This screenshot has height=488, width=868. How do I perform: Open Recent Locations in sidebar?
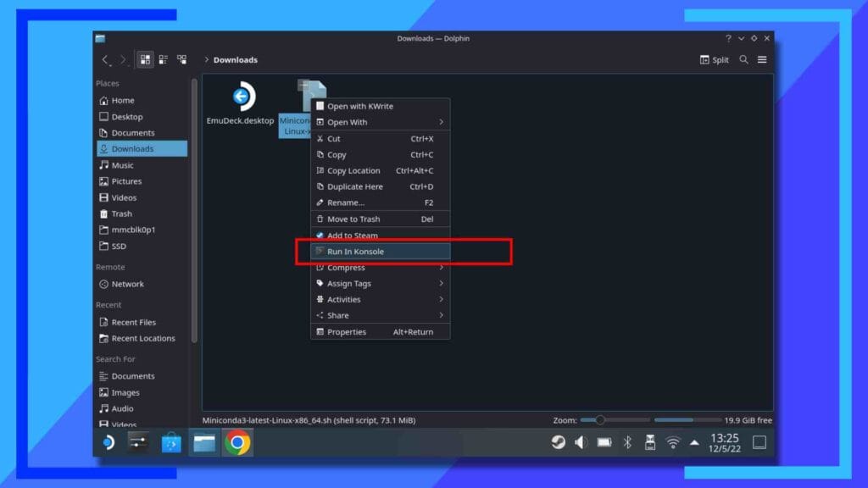tap(142, 338)
